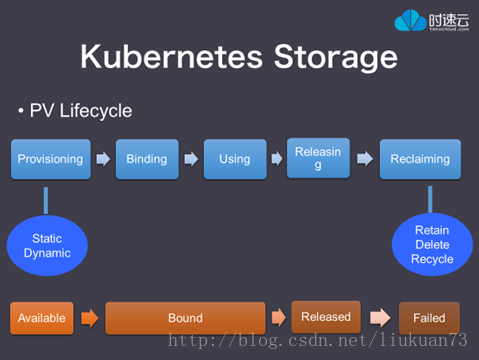Click the Releasing stage box
The image size is (479, 360).
tap(318, 158)
